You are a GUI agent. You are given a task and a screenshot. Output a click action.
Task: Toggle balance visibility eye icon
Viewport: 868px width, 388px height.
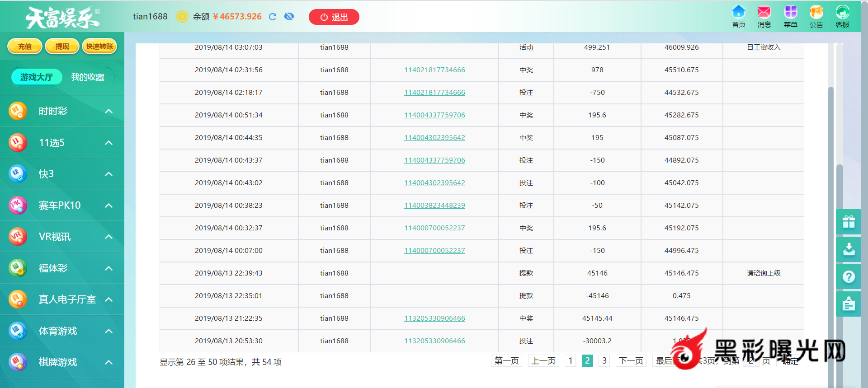[x=289, y=17]
